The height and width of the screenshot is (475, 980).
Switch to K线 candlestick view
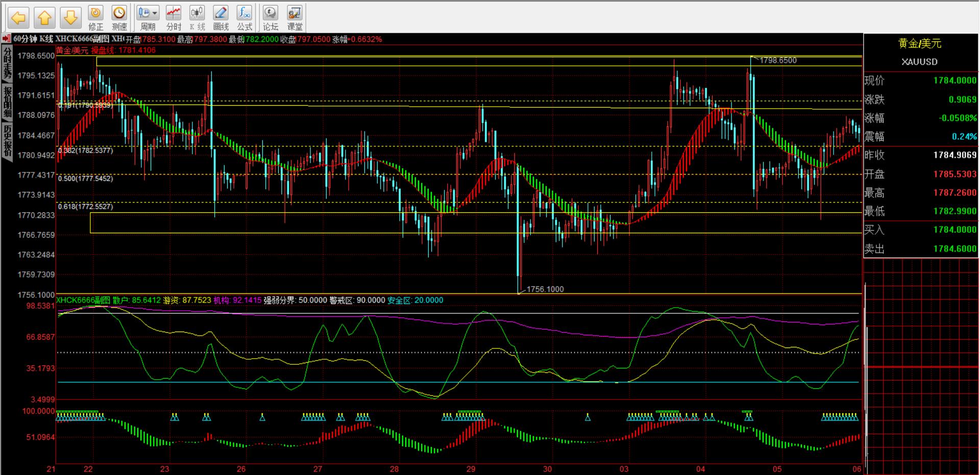tap(197, 18)
